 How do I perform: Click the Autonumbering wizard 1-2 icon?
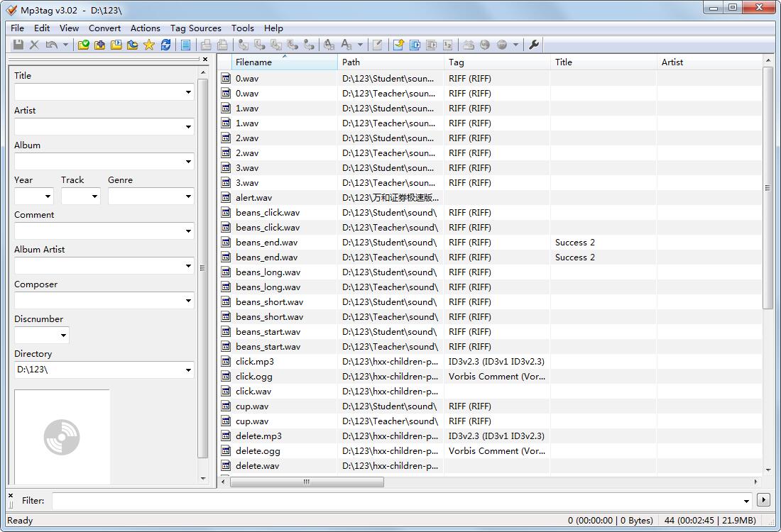[x=448, y=45]
